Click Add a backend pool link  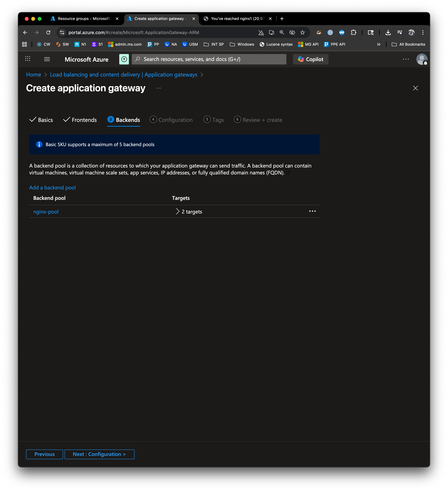click(52, 187)
